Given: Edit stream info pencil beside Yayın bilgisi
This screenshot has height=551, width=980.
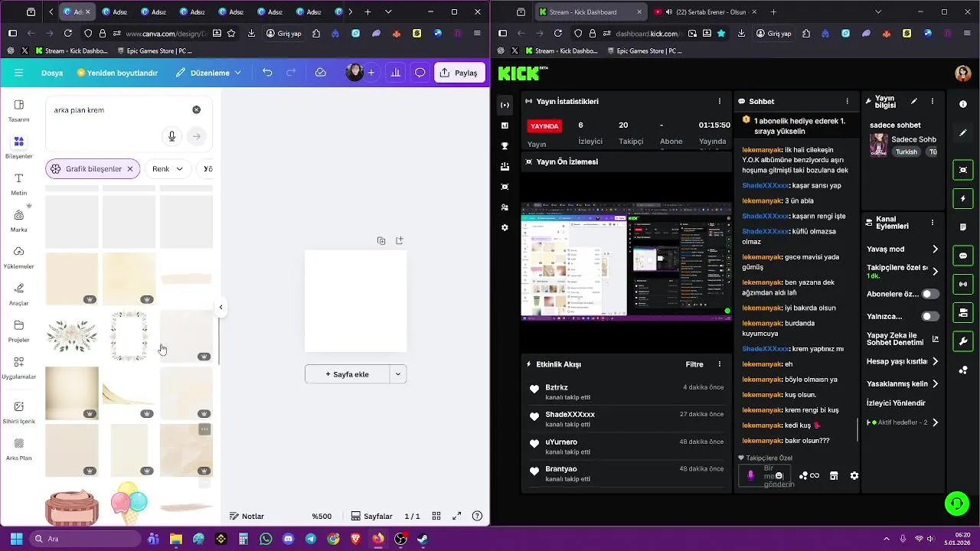Looking at the screenshot, I should [x=913, y=101].
